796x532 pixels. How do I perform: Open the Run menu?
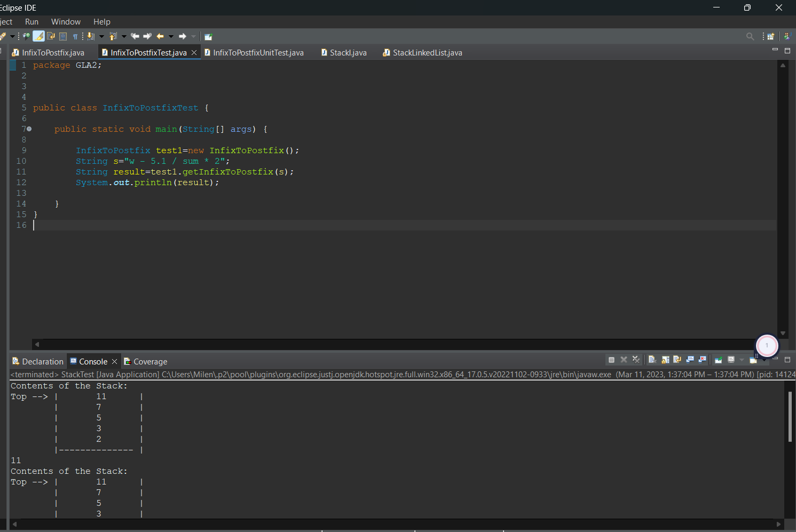click(31, 22)
